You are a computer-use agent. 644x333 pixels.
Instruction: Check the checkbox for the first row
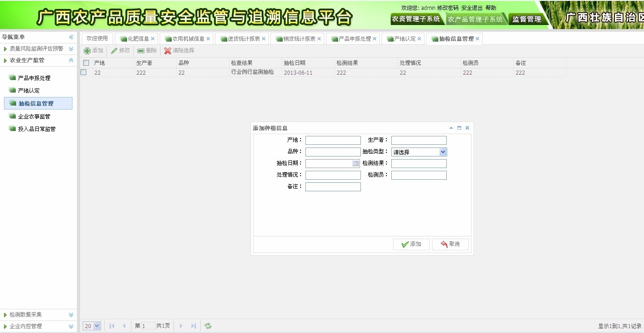pos(84,72)
